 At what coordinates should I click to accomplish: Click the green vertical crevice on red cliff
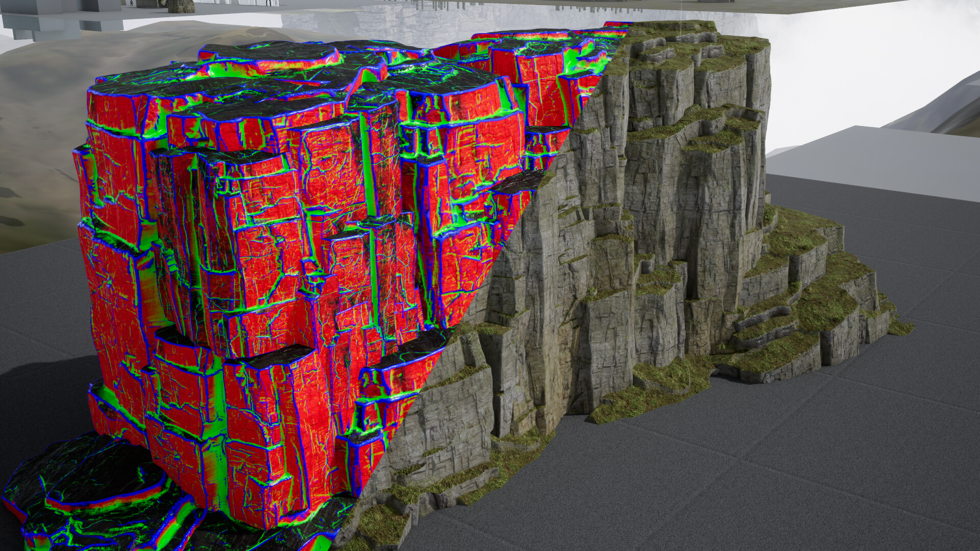click(366, 163)
